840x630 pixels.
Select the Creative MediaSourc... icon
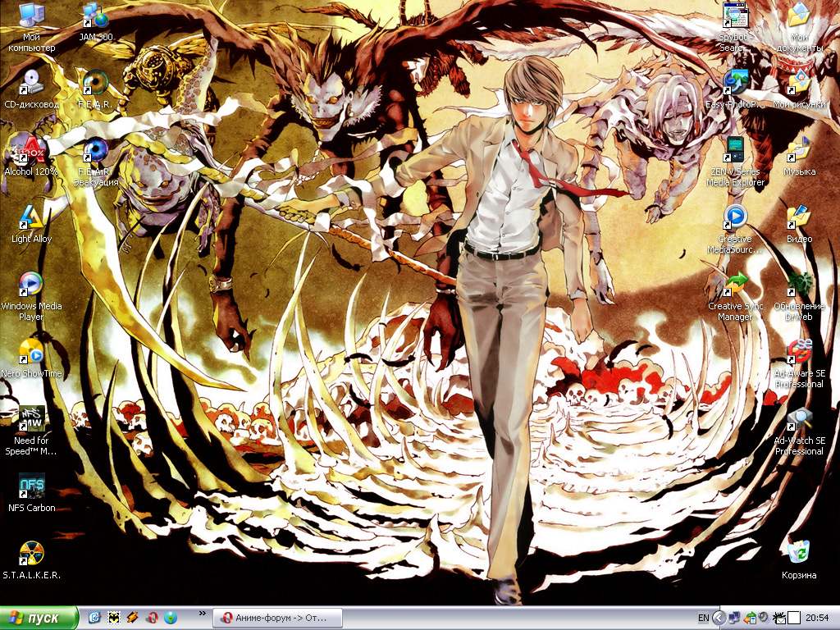coord(735,229)
